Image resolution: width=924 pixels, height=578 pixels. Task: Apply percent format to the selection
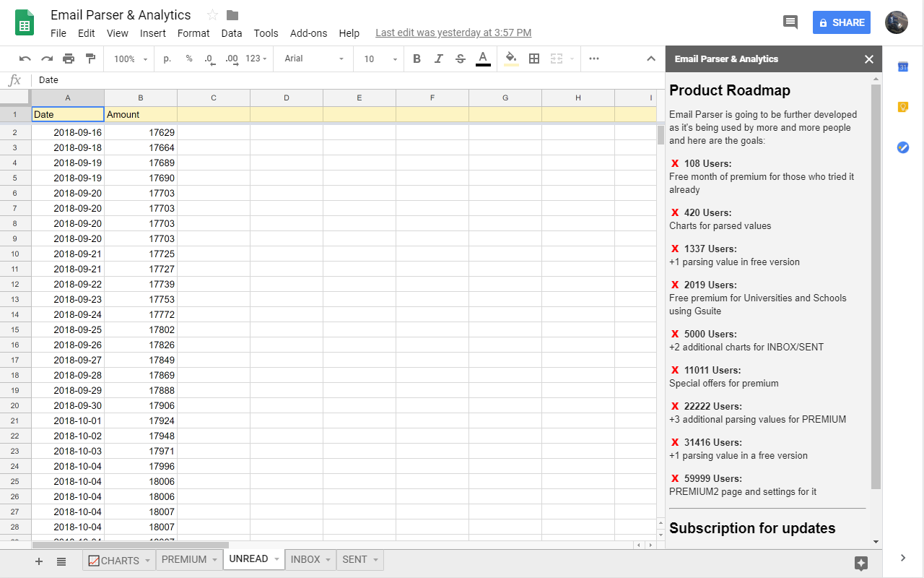point(189,59)
